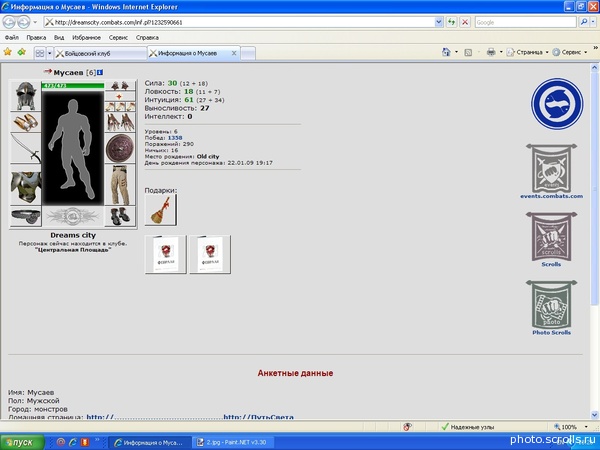
Task: Open the second February gift card
Action: pyautogui.click(x=210, y=254)
